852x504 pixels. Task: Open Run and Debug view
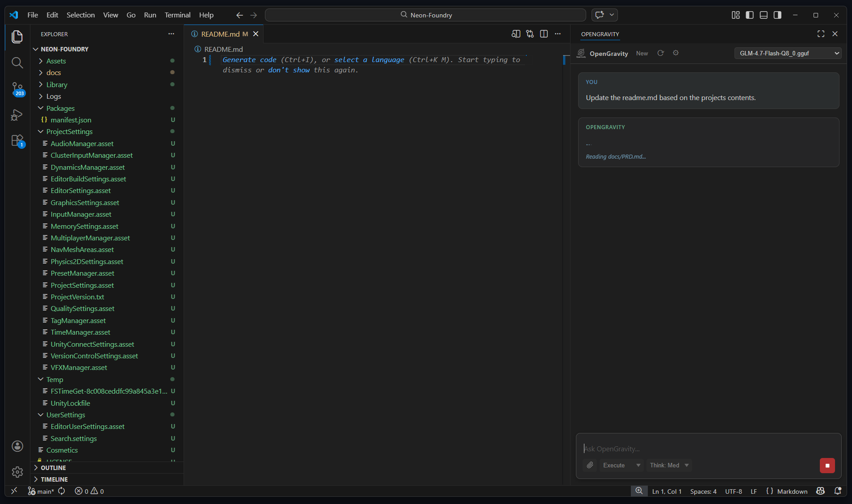pyautogui.click(x=17, y=115)
